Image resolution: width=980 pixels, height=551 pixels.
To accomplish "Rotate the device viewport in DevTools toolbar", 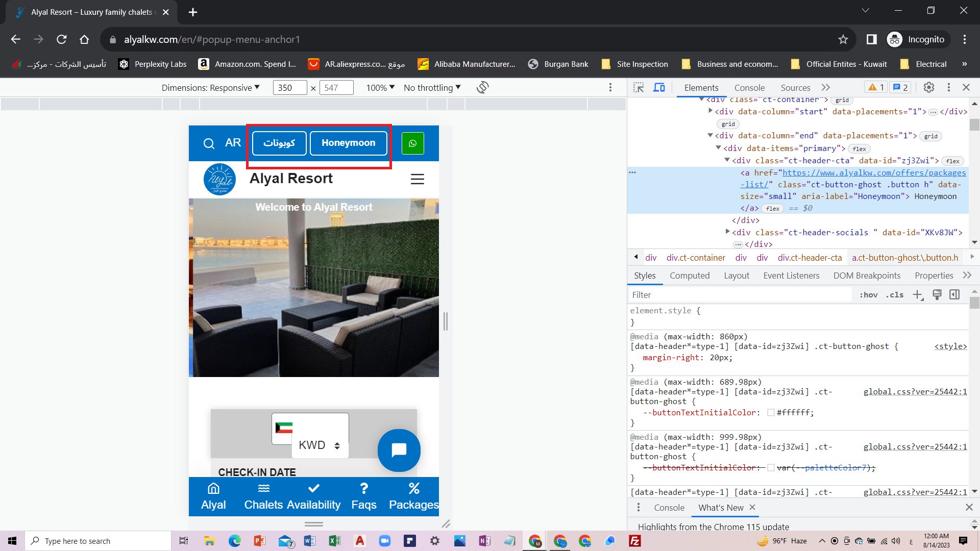I will point(483,88).
